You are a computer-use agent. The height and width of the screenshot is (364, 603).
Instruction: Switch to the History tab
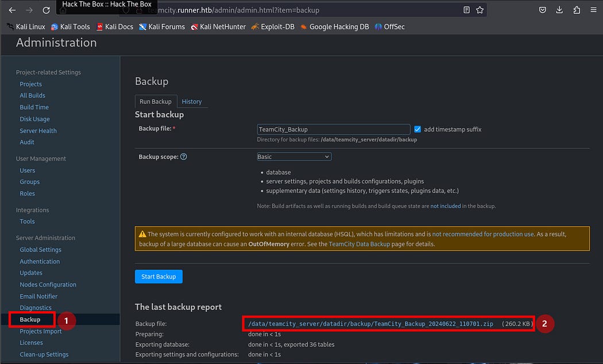(x=191, y=102)
